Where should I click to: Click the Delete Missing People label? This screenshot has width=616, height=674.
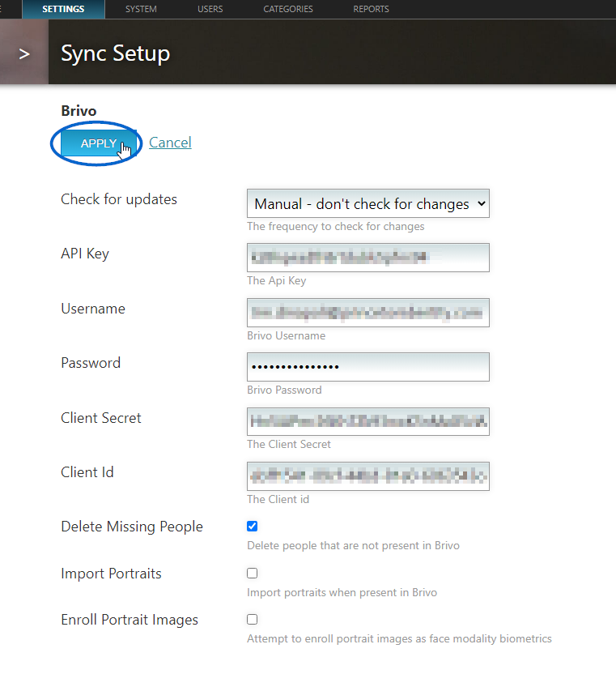point(132,527)
